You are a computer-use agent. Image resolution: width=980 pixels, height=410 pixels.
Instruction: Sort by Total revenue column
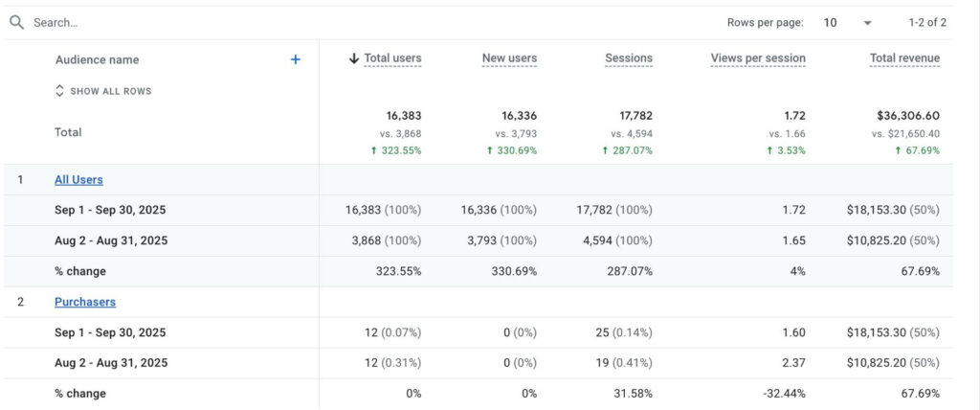pos(904,58)
